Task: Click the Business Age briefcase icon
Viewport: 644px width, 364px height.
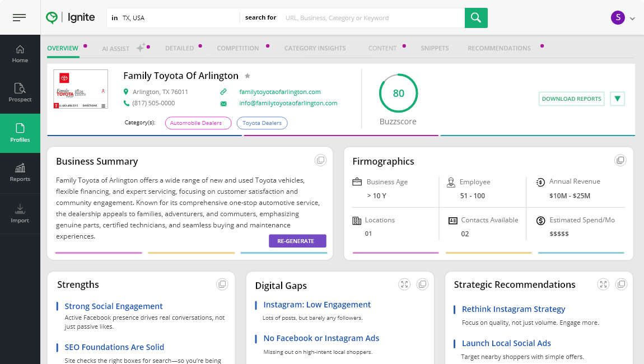Action: pos(357,181)
